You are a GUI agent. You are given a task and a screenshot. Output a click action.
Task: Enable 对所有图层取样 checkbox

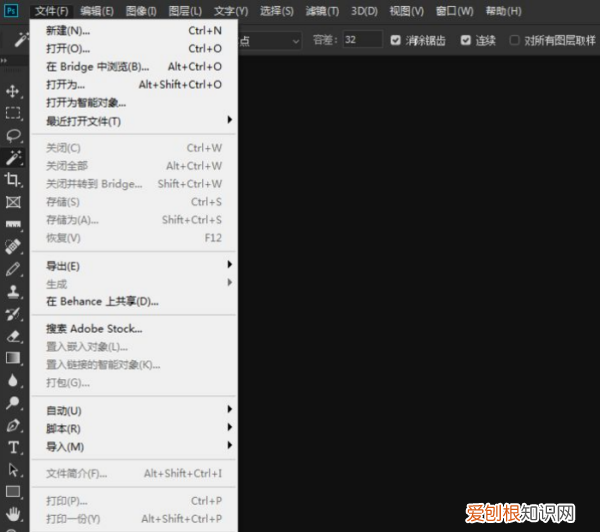pos(515,40)
